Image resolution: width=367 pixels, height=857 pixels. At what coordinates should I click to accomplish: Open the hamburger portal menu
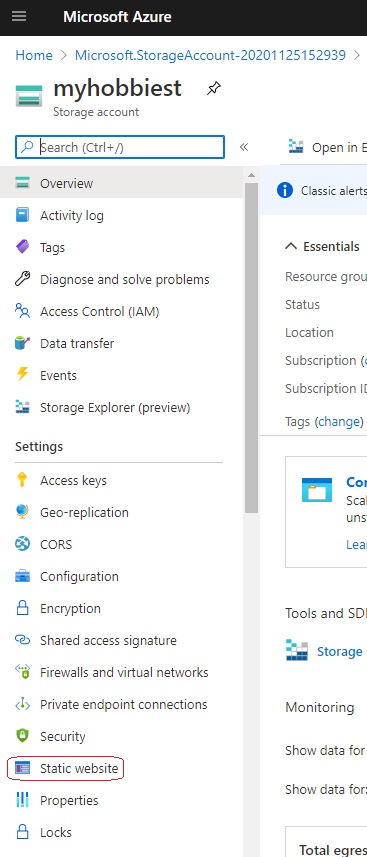coord(19,16)
